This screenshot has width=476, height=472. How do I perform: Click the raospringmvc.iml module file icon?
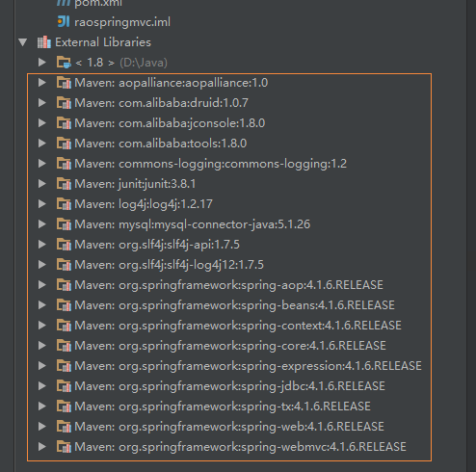point(64,21)
